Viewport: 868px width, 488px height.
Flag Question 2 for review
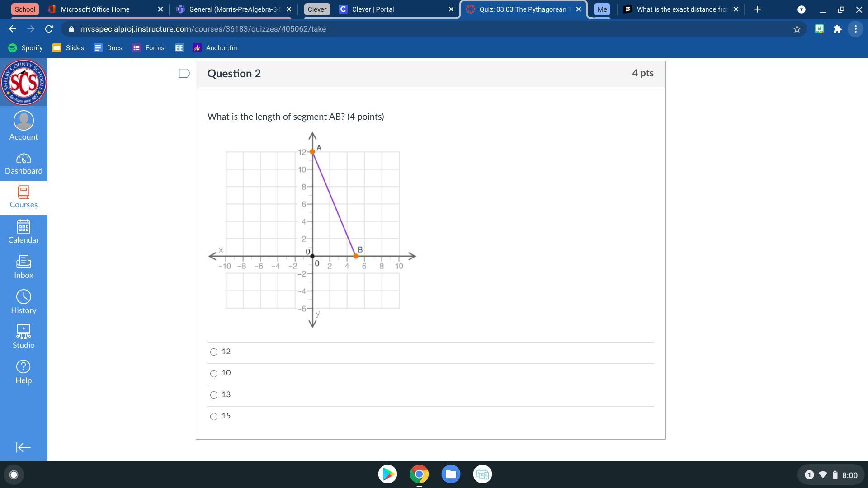184,73
